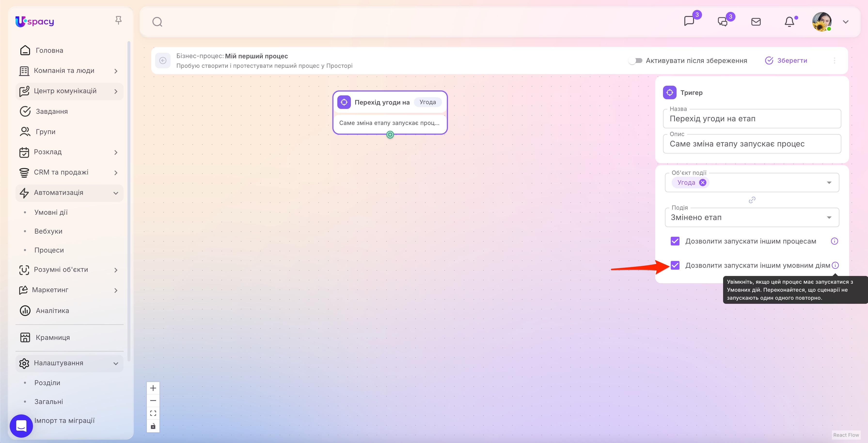This screenshot has height=443, width=868.
Task: Open the mail envelope icon
Action: click(756, 22)
